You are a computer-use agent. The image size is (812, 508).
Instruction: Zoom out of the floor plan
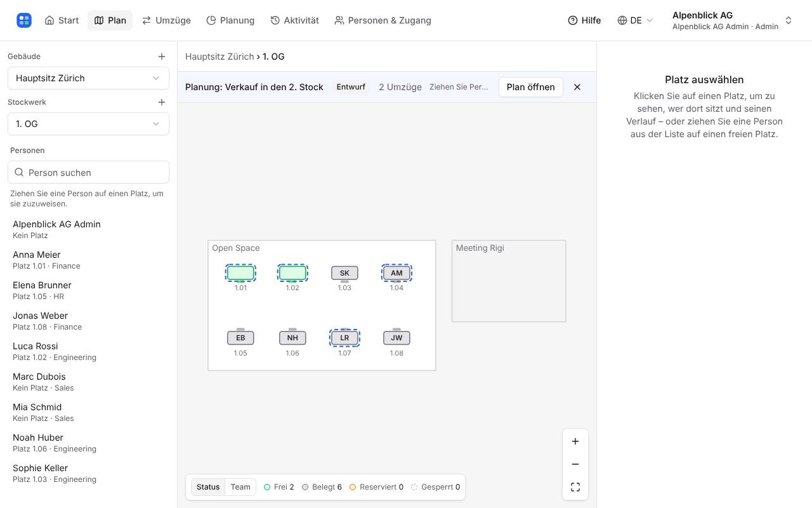(575, 464)
